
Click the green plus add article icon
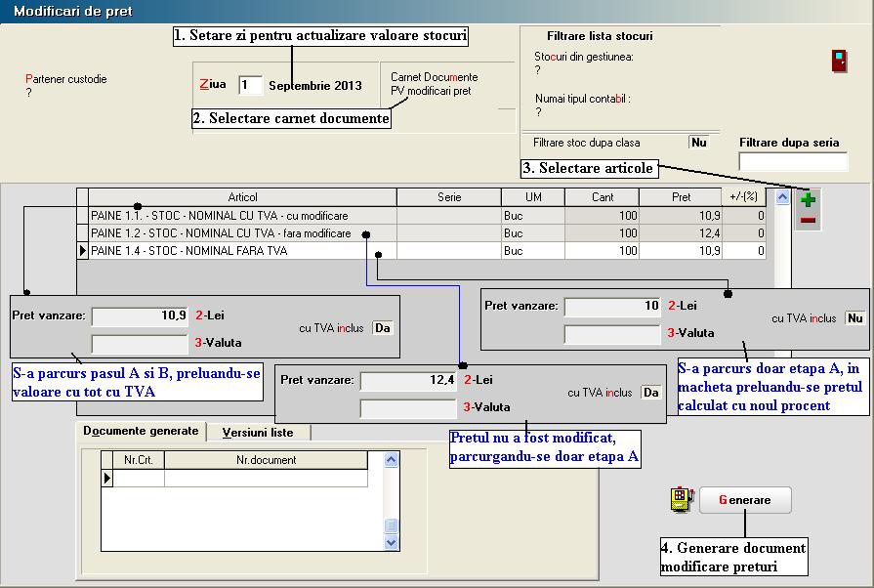click(x=808, y=199)
